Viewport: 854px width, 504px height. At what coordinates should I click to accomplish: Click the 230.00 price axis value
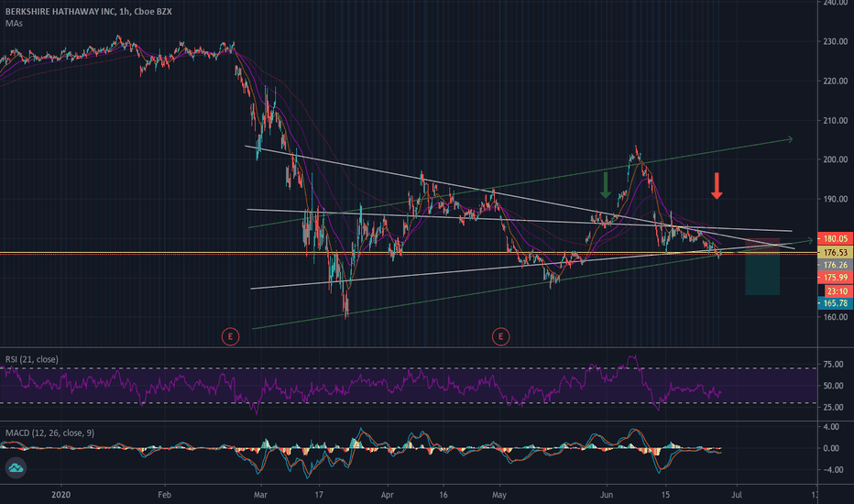(x=836, y=41)
